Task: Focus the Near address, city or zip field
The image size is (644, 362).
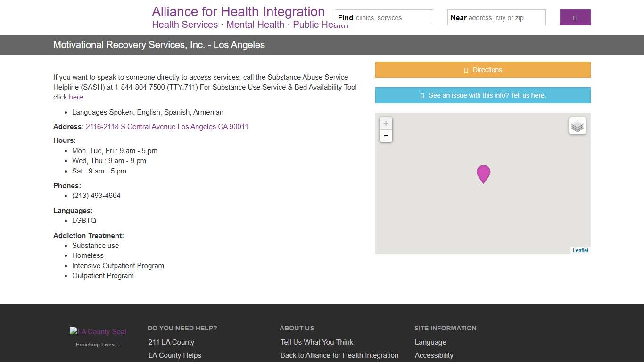Action: pyautogui.click(x=505, y=18)
